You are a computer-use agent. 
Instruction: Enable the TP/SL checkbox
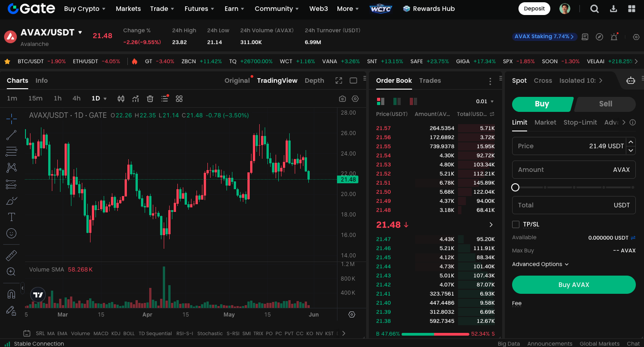516,224
